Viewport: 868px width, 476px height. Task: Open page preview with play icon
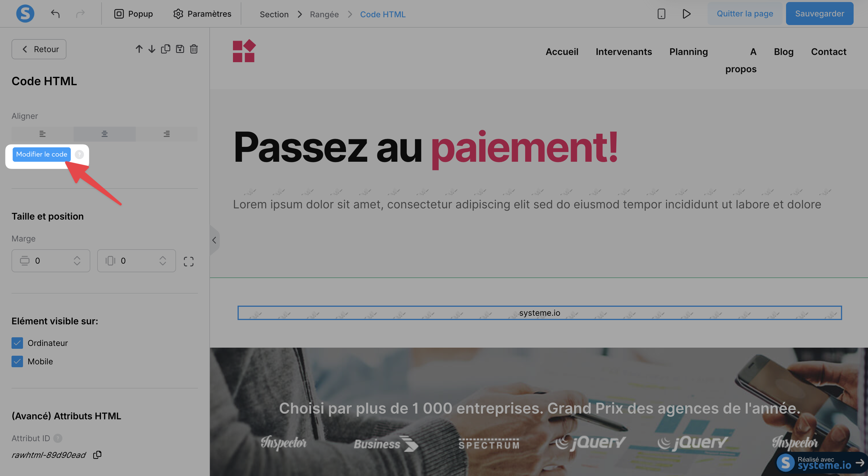point(687,14)
